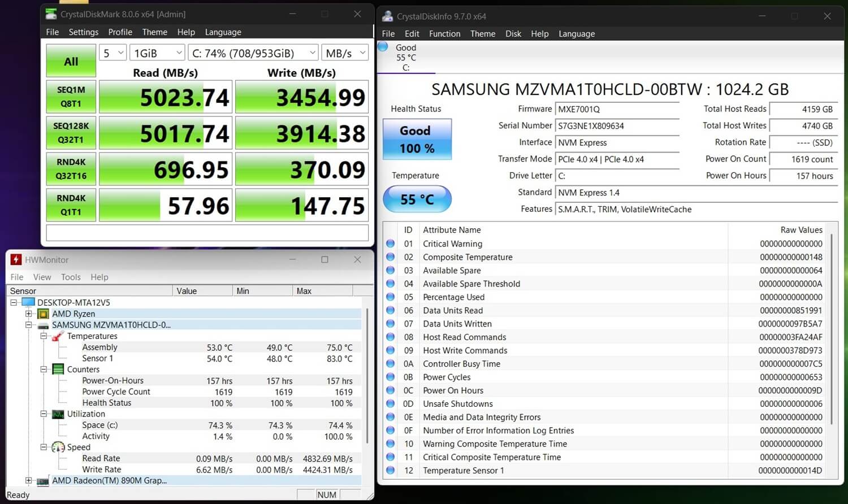Open the 1GiB test size dropdown
Image resolution: width=848 pixels, height=504 pixels.
pos(157,53)
